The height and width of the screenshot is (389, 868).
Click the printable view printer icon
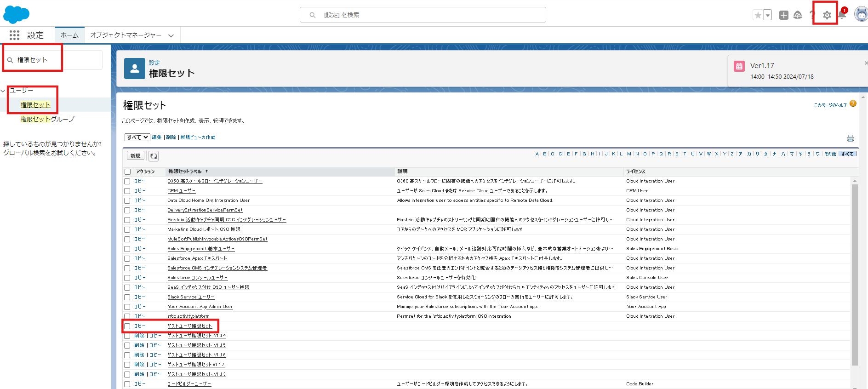coord(851,138)
